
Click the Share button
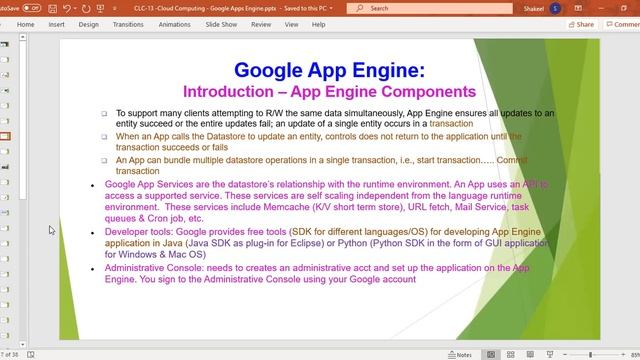pyautogui.click(x=581, y=24)
